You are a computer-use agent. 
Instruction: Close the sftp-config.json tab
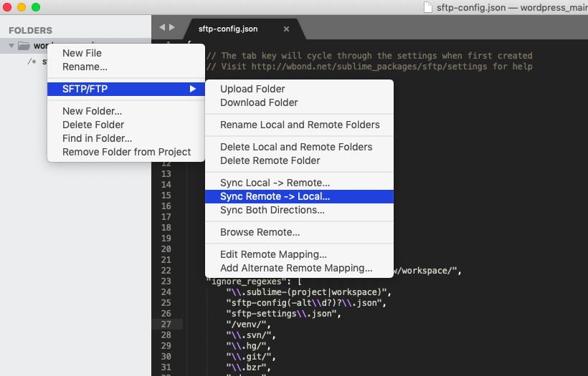[286, 29]
